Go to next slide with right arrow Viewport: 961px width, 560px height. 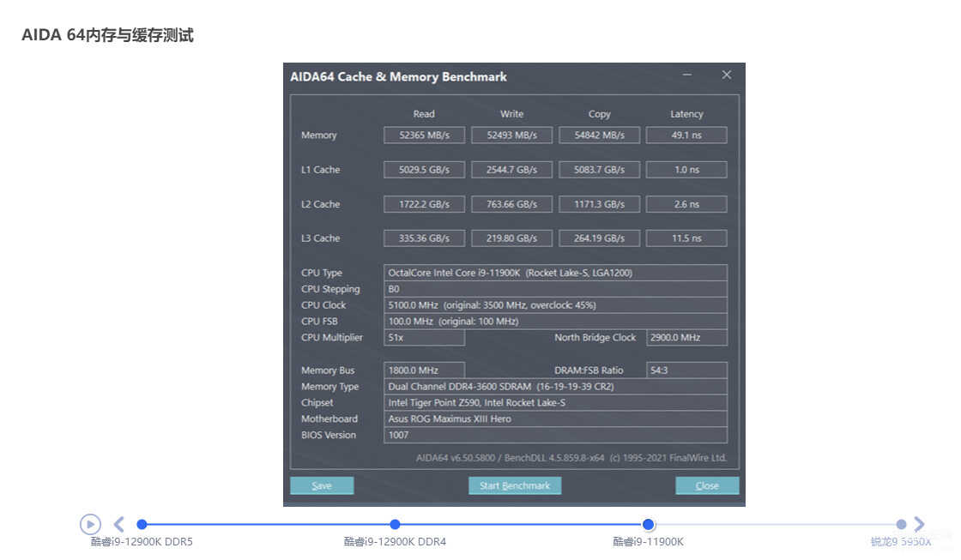click(x=919, y=524)
